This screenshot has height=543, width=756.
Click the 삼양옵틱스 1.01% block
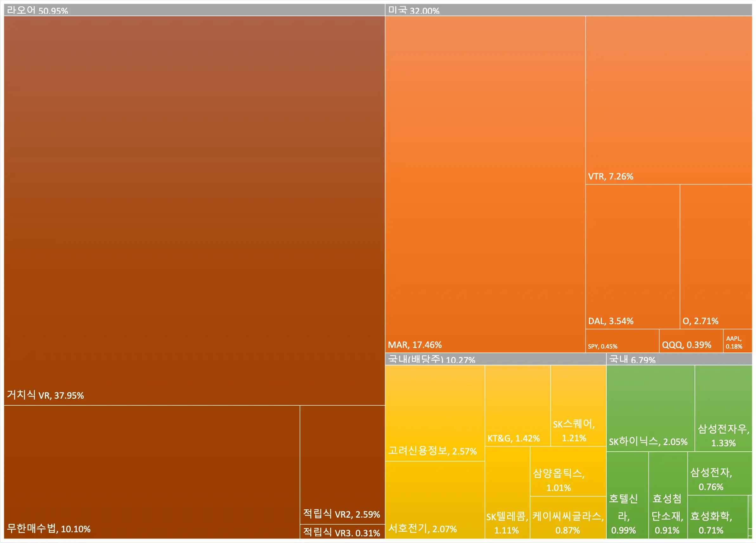[x=568, y=471]
